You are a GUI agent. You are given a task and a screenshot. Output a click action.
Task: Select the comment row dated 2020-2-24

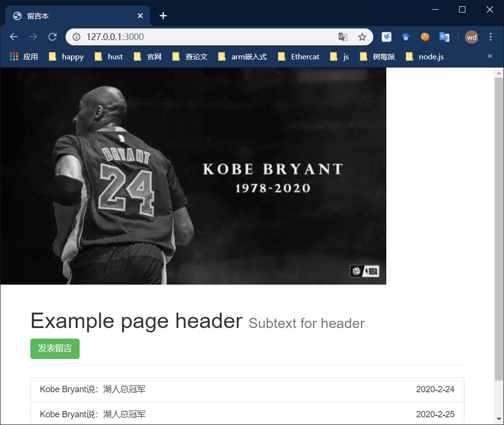pyautogui.click(x=247, y=390)
